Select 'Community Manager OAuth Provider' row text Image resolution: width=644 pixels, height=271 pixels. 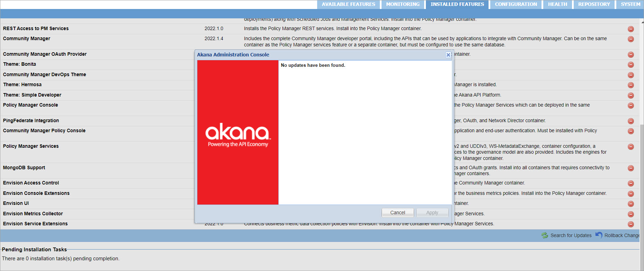point(45,54)
